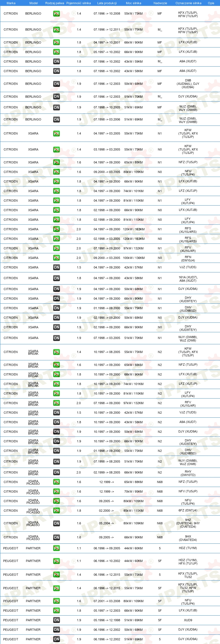Click diesel ON icon in Xsara Picasso 9HZ row
Viewport: 220px width, 644px height.
(x=57, y=524)
